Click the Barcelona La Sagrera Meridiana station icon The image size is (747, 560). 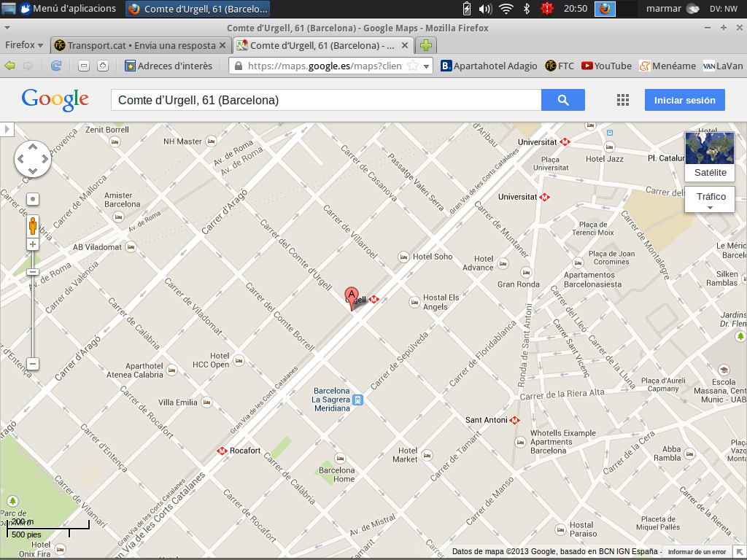357,400
